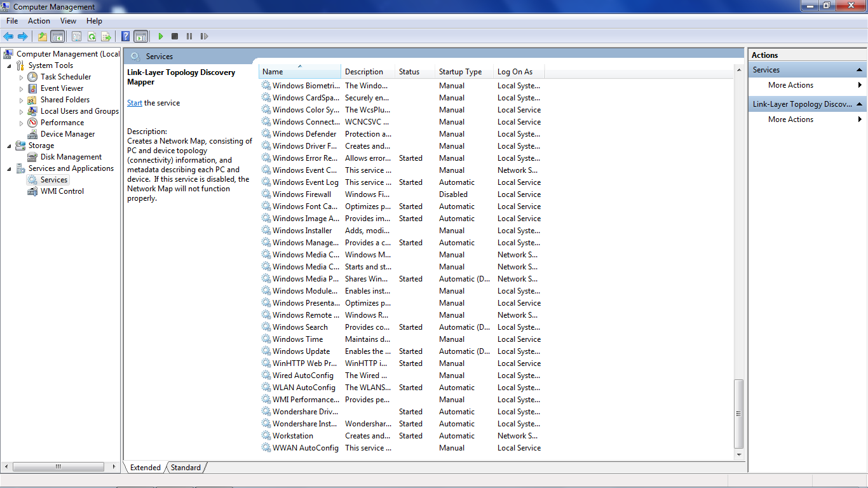Select the Shared Folders icon in tree
The height and width of the screenshot is (488, 868).
click(32, 100)
